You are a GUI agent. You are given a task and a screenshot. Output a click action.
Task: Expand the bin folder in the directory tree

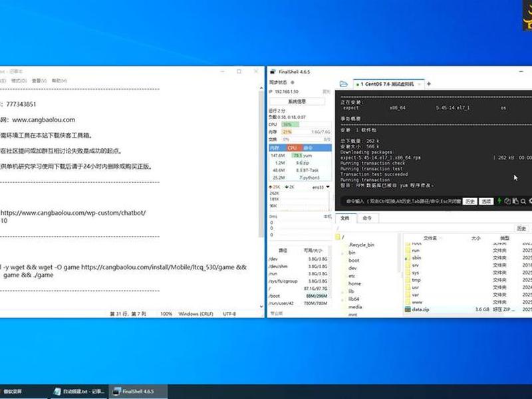pyautogui.click(x=342, y=253)
